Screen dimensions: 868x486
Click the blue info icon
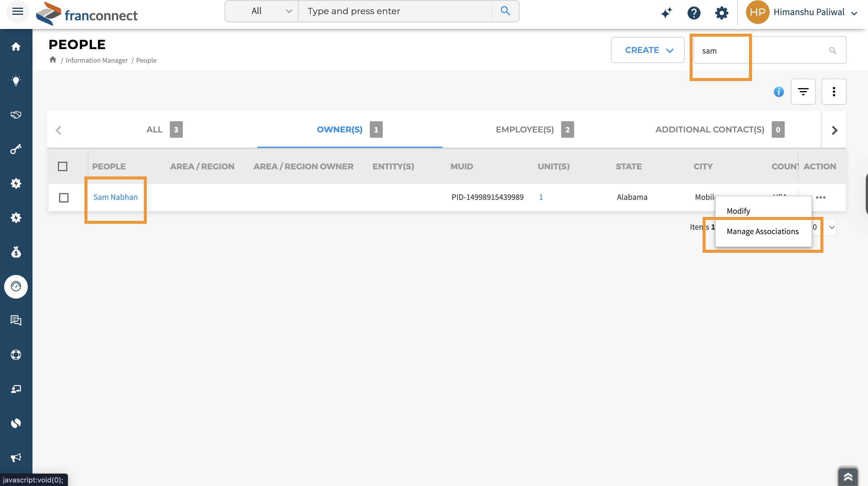pyautogui.click(x=779, y=92)
